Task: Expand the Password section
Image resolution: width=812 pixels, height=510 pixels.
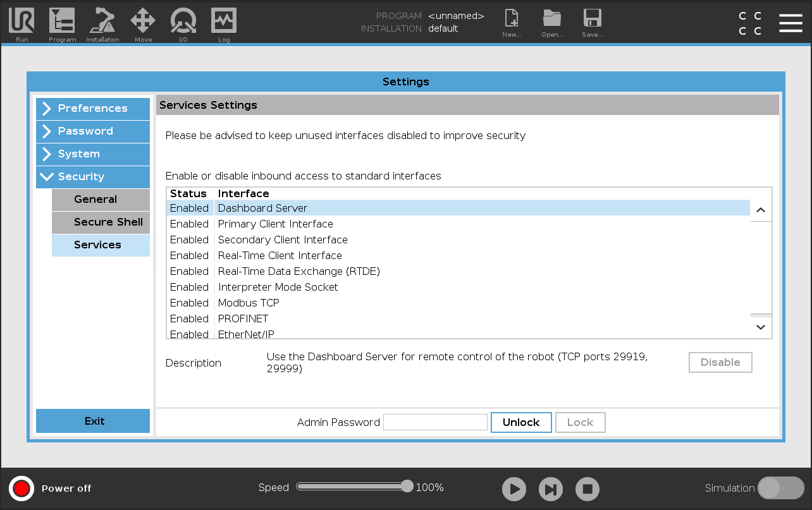Action: click(x=93, y=131)
